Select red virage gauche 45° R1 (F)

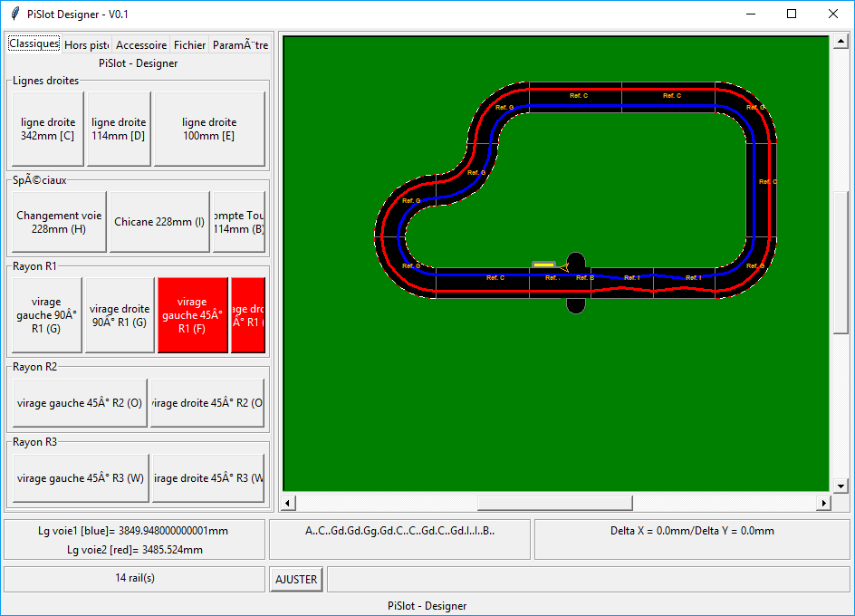point(192,315)
